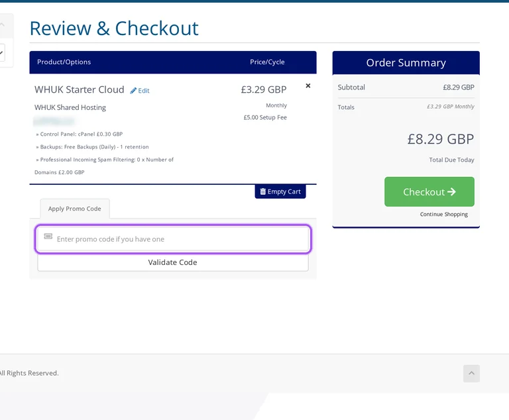
Task: Remove WHUK Starter Cloud with the X icon
Action: click(308, 85)
